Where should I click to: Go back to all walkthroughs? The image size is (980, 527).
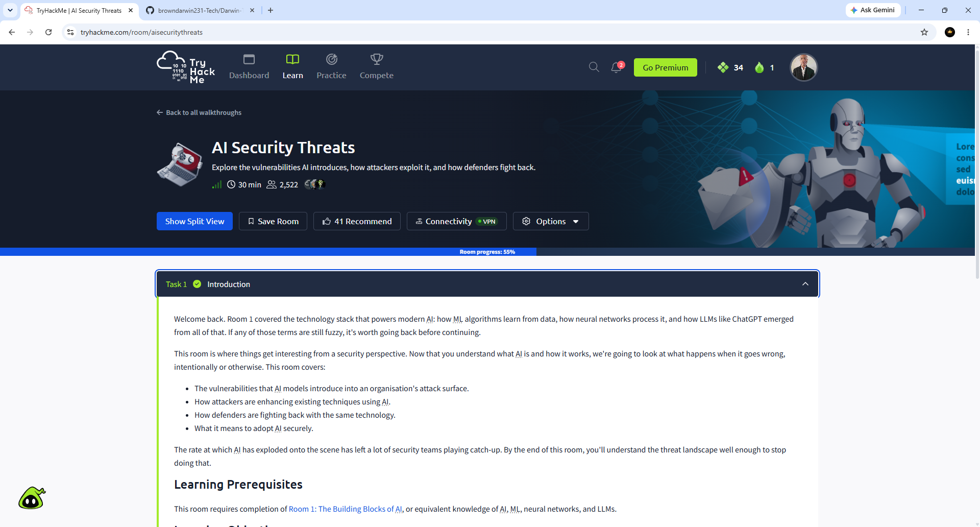(x=199, y=112)
